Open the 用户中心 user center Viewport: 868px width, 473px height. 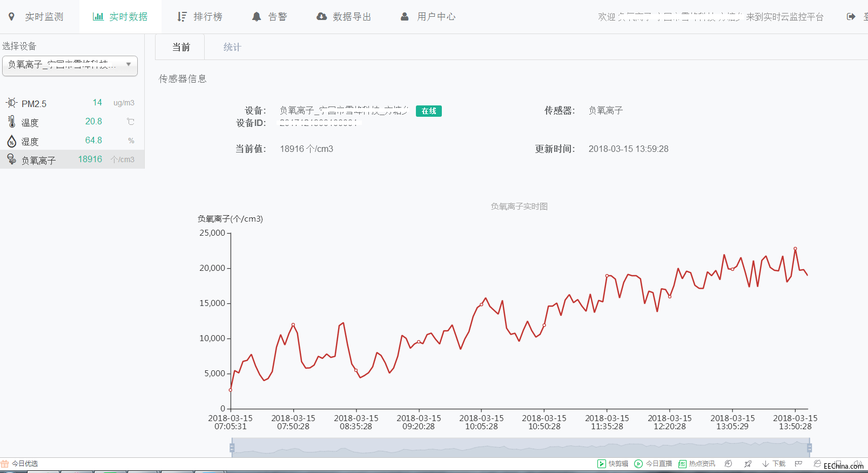(x=428, y=17)
